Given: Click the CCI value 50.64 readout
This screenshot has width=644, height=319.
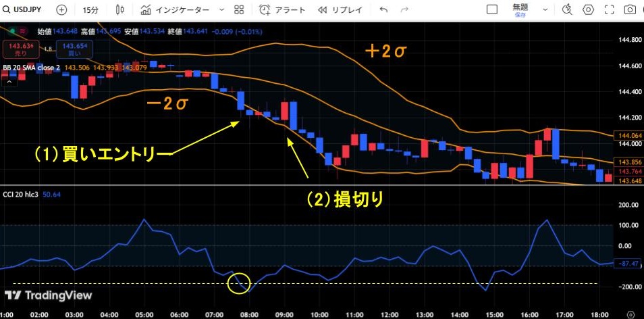Looking at the screenshot, I should [x=51, y=195].
